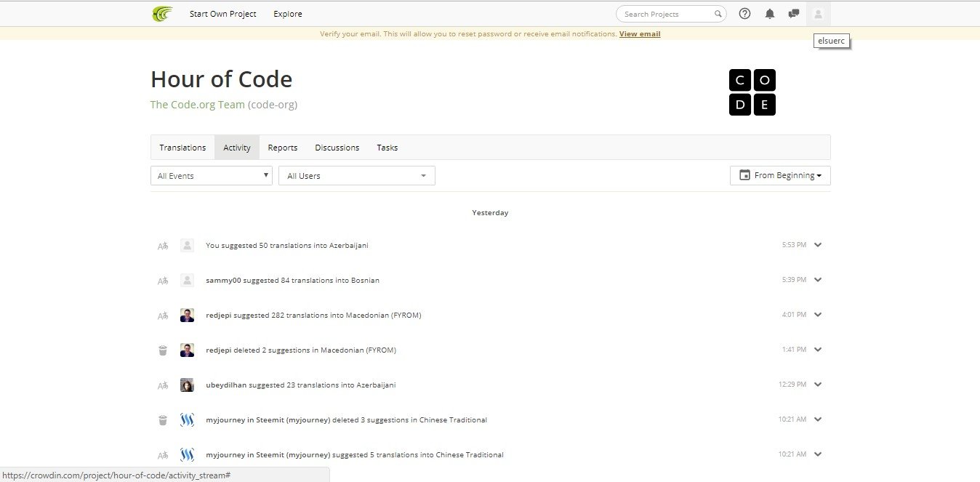
Task: Click myjourney username on suggested 5 translations row
Action: (x=268, y=455)
